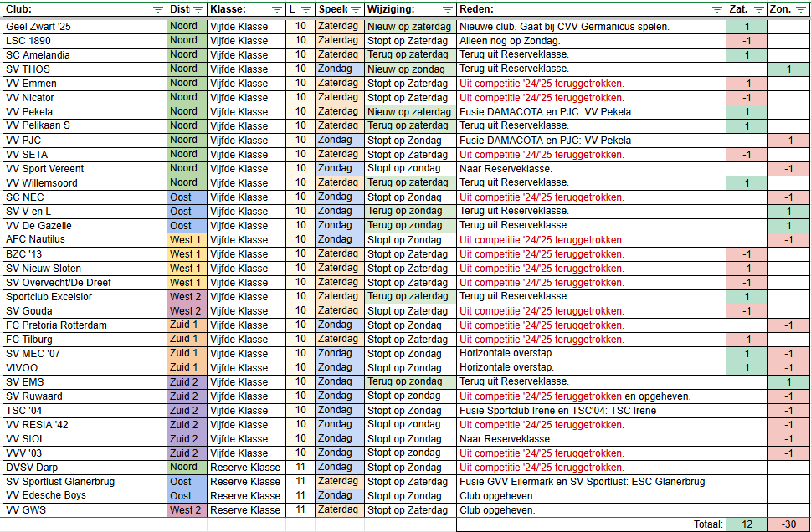This screenshot has width=811, height=532.
Task: Select the VV De Gazelle cell
Action: click(x=85, y=225)
